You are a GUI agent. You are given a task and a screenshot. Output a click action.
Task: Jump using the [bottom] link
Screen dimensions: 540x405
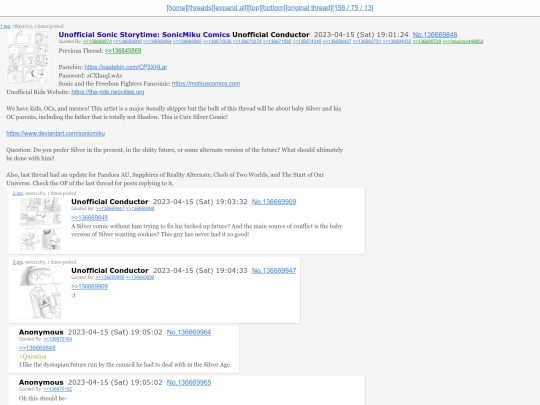[x=273, y=8]
